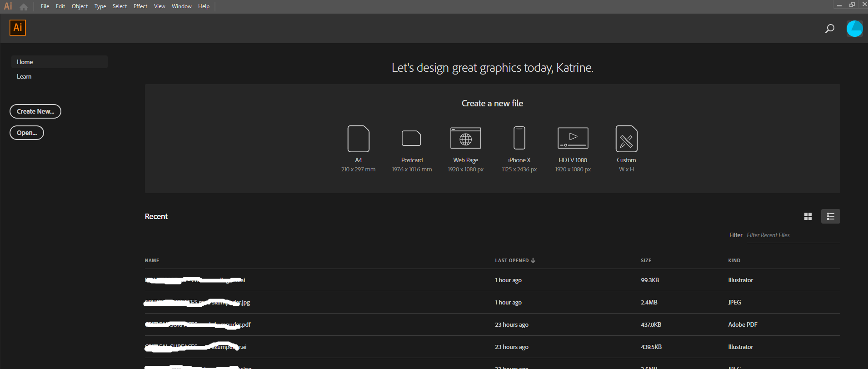Sort recent files by SIZE header

[646, 260]
